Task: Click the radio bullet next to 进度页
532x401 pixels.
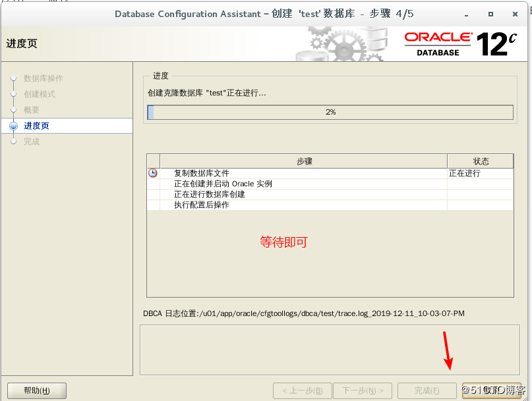Action: (14, 126)
